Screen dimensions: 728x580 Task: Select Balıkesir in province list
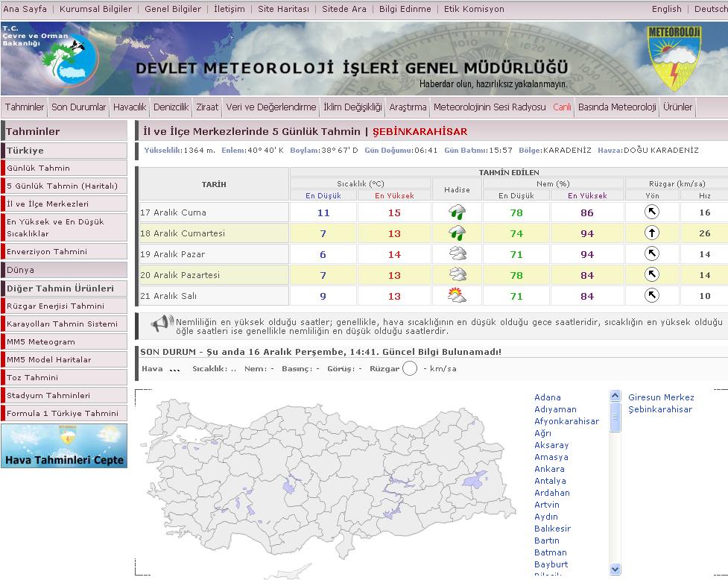point(552,529)
